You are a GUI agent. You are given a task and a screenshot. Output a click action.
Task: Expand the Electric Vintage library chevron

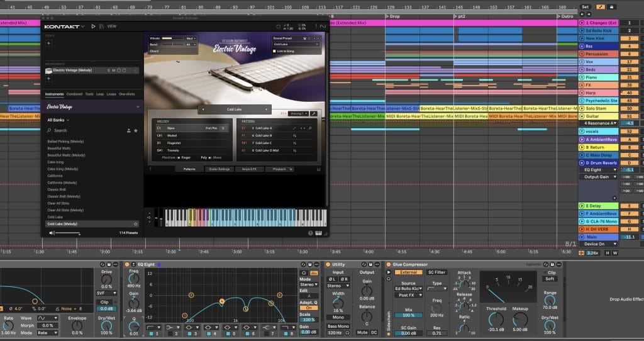point(138,107)
